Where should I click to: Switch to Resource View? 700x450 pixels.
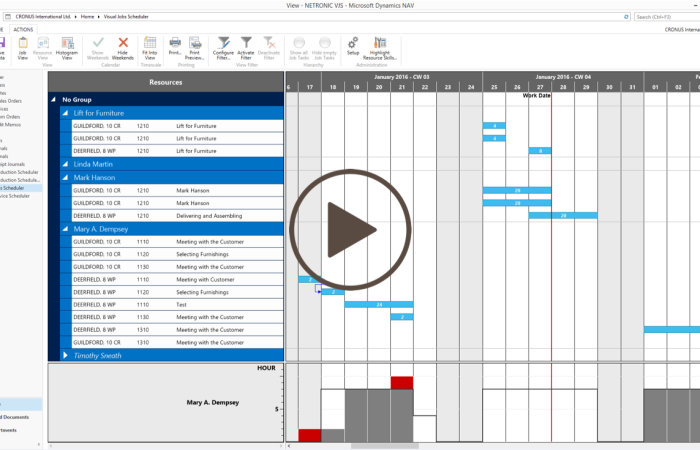(x=43, y=48)
